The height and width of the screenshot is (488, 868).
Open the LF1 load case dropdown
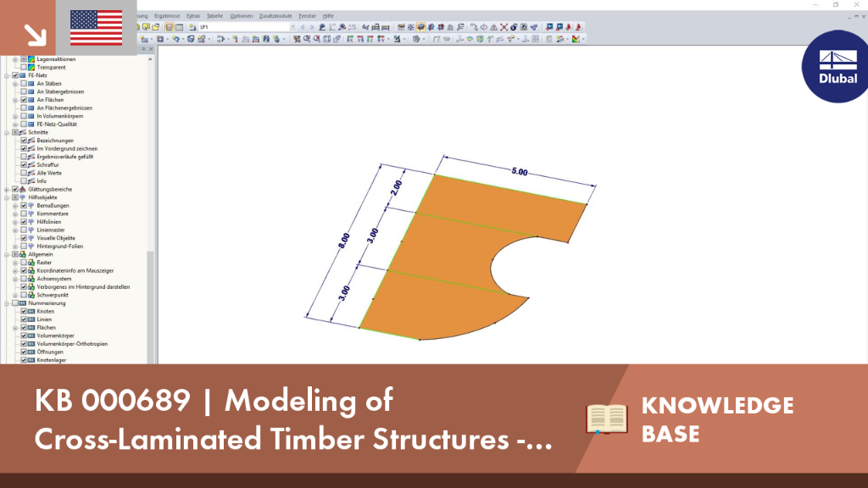(292, 27)
